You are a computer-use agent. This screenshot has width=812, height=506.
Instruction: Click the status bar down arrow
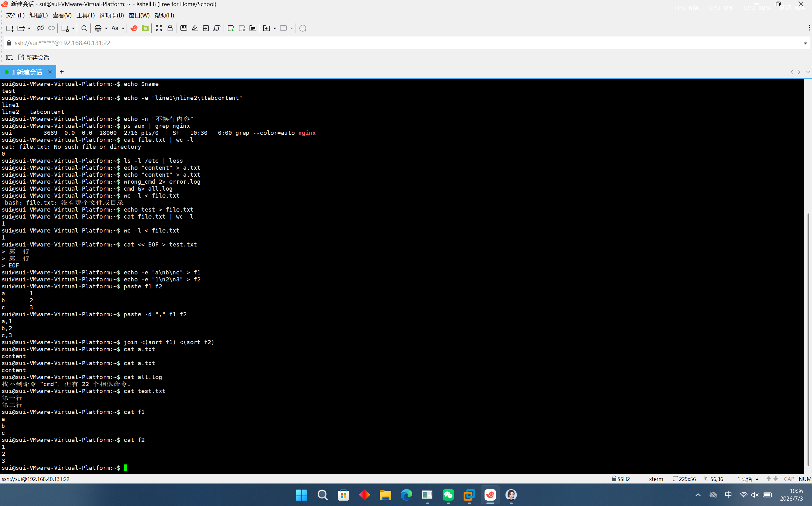pos(776,479)
